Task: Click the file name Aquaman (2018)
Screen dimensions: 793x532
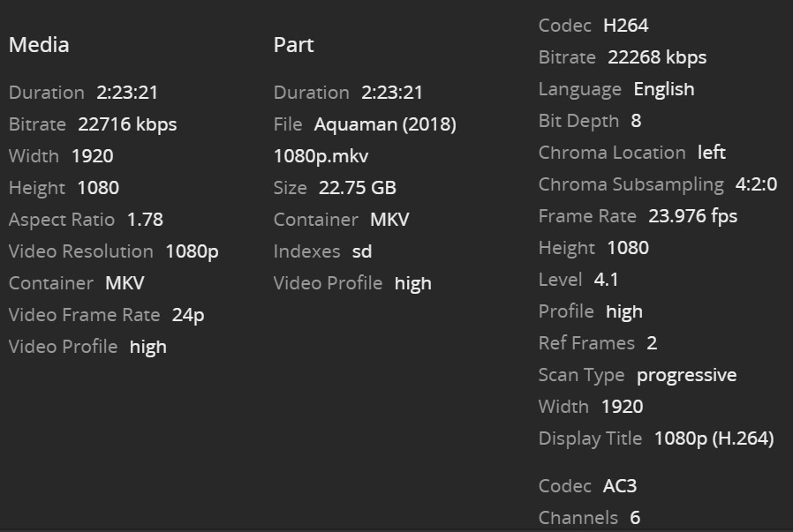Action: click(385, 124)
